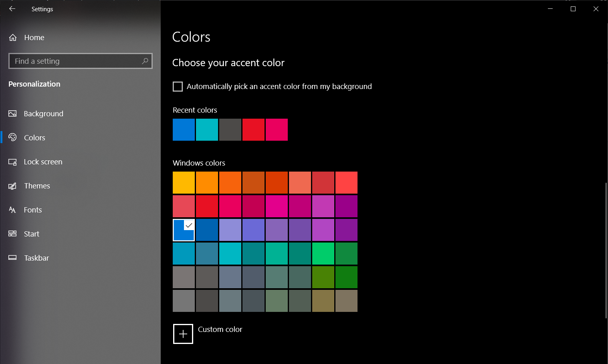Click the Start tiles icon

[x=12, y=234]
